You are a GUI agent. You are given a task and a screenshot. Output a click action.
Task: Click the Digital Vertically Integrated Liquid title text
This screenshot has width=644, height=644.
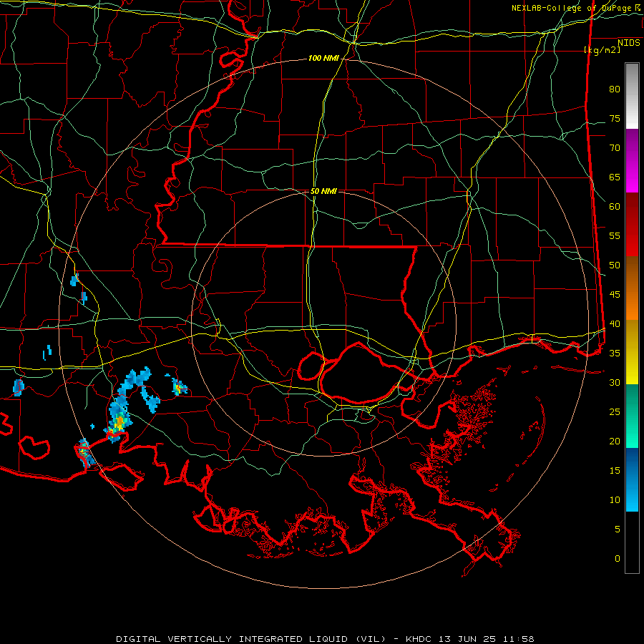click(x=251, y=639)
